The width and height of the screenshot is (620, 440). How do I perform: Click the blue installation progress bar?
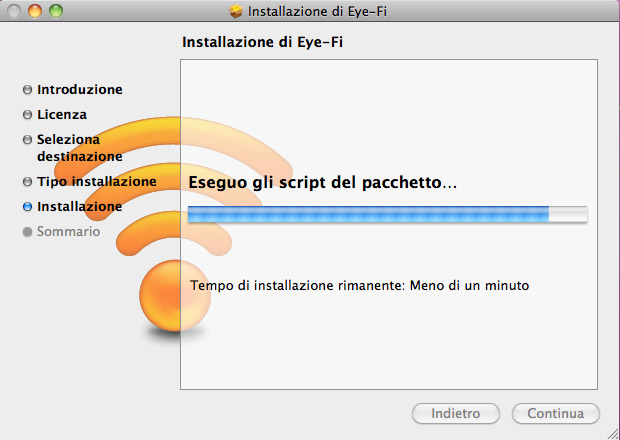click(388, 214)
